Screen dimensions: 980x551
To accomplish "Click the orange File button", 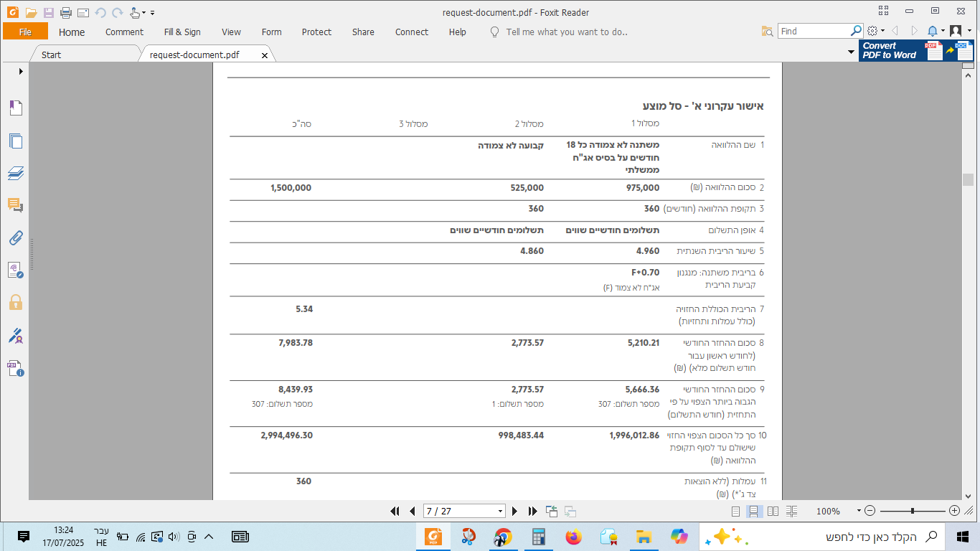I will tap(25, 32).
